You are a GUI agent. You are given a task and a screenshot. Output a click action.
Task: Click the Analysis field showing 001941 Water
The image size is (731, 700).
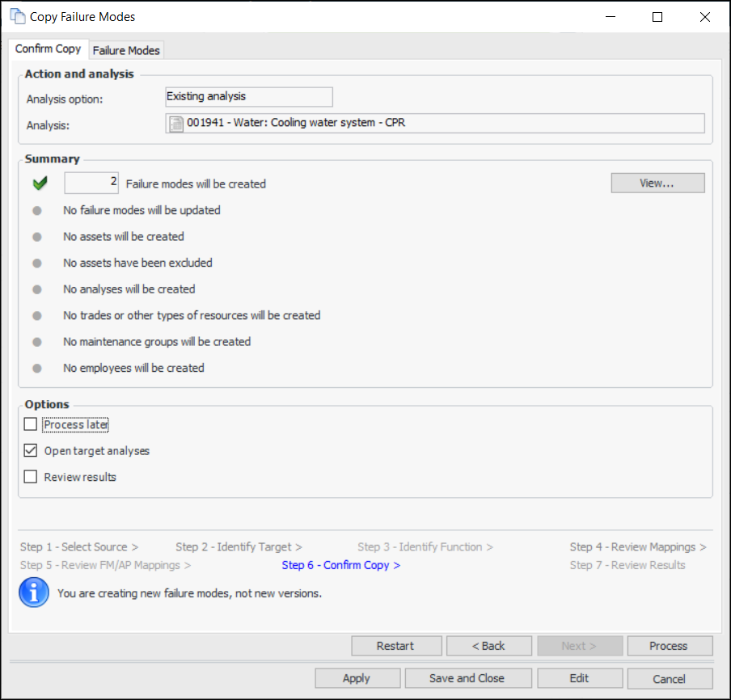click(435, 124)
